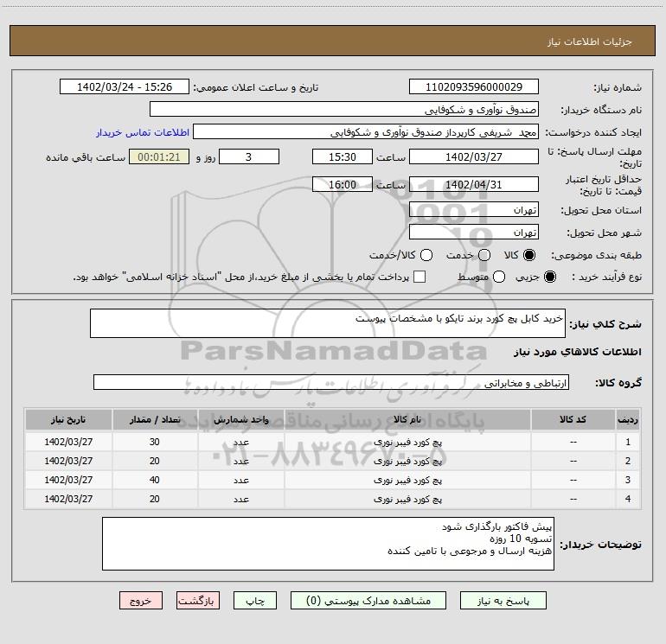
Task: Click deadline time field 15:30
Action: (x=343, y=156)
